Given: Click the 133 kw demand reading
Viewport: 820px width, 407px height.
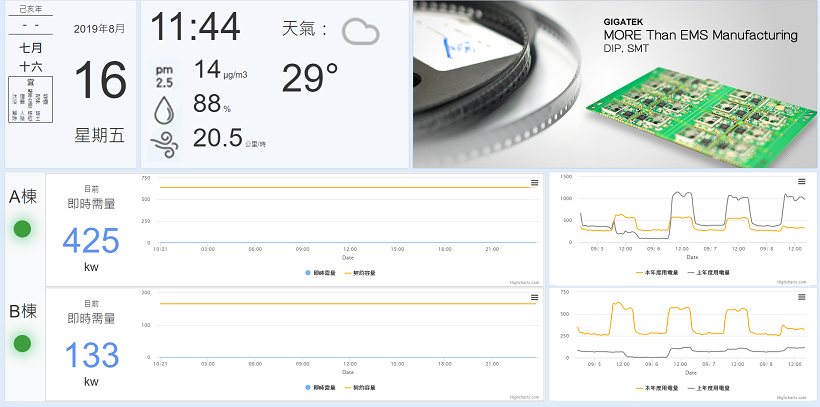Looking at the screenshot, I should 91,355.
